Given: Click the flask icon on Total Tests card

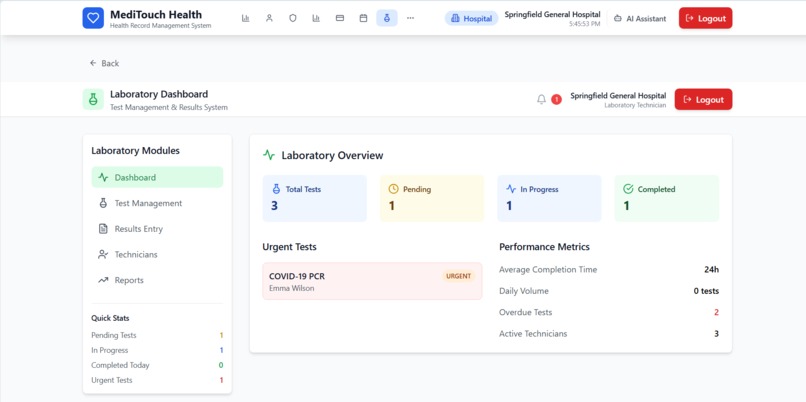Looking at the screenshot, I should 276,189.
